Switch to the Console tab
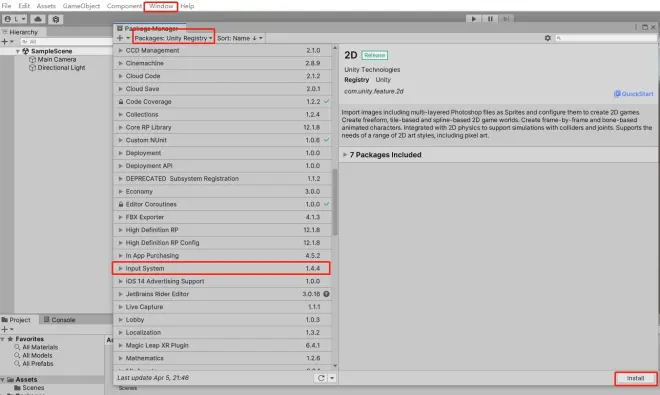Viewport: 660px width, 395px height. tap(60, 320)
